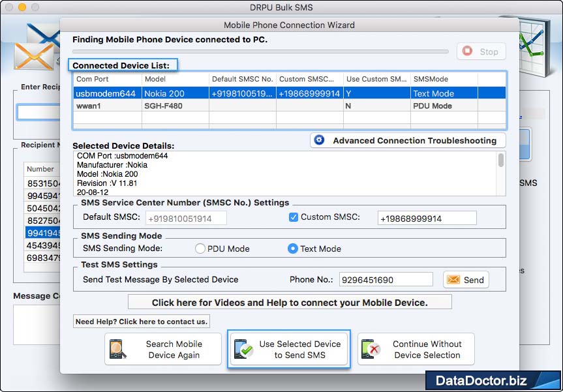Click Search Mobile Device Again button
563x392 pixels.
coord(163,349)
